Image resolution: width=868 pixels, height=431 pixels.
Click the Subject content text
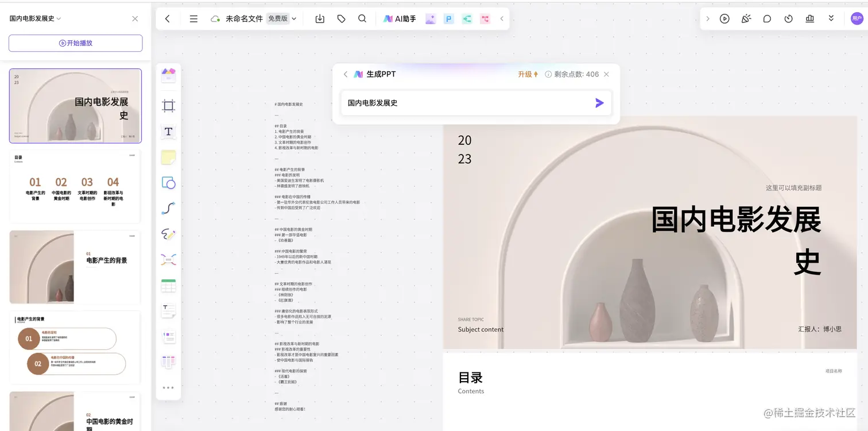coord(480,329)
